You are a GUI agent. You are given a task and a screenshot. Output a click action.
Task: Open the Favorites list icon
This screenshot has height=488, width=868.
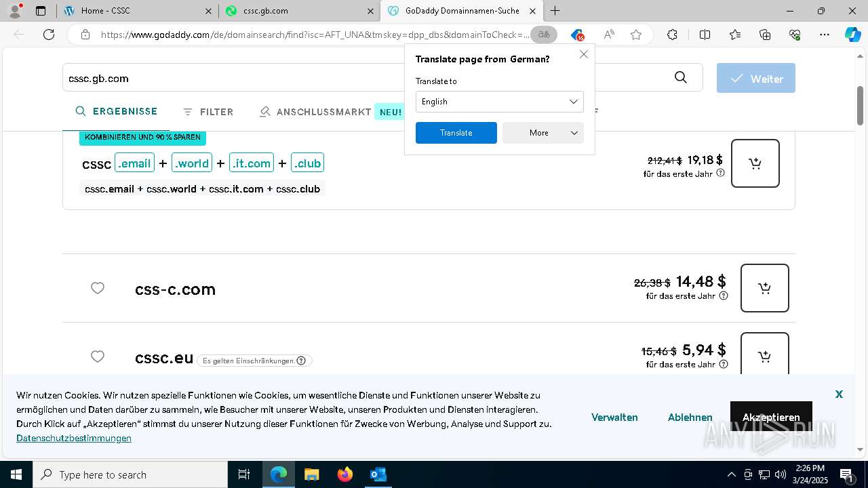735,35
